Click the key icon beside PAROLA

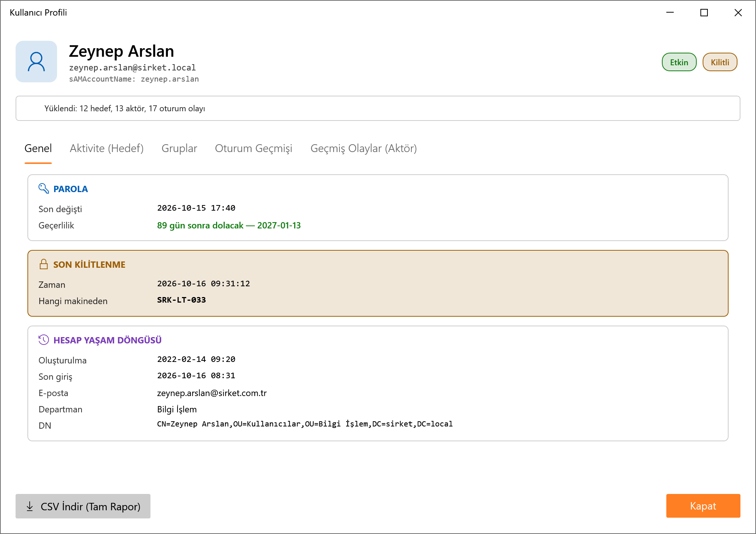44,188
